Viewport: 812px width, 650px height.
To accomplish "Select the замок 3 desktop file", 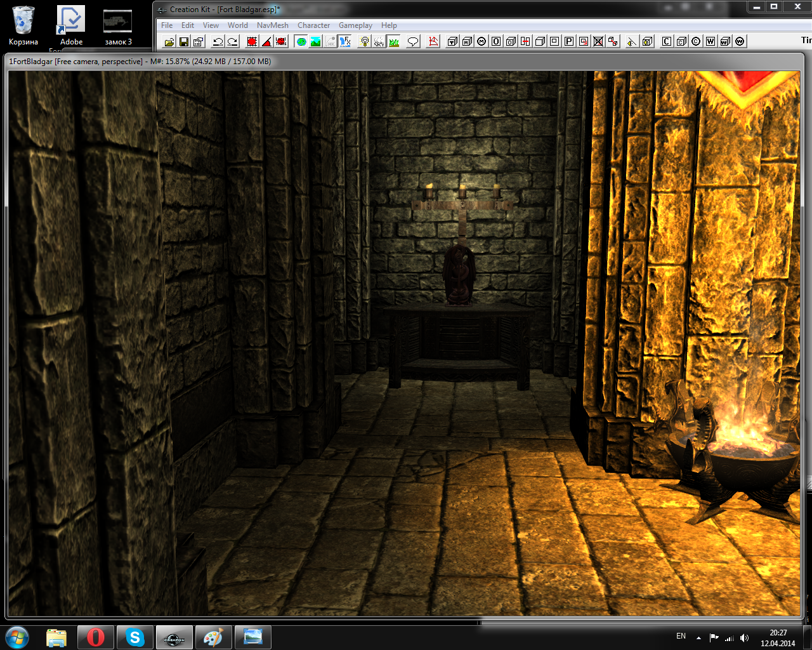I will tap(118, 27).
